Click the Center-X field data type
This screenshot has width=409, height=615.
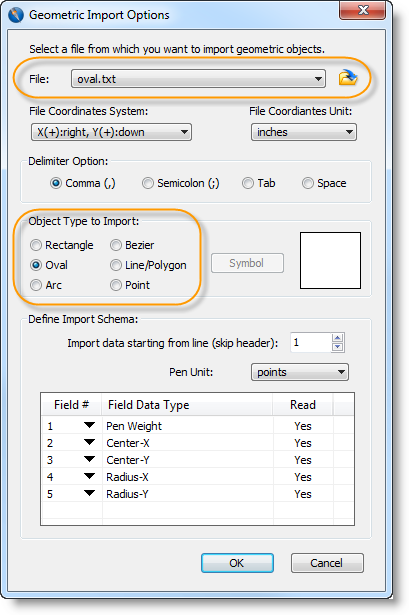coord(128,443)
